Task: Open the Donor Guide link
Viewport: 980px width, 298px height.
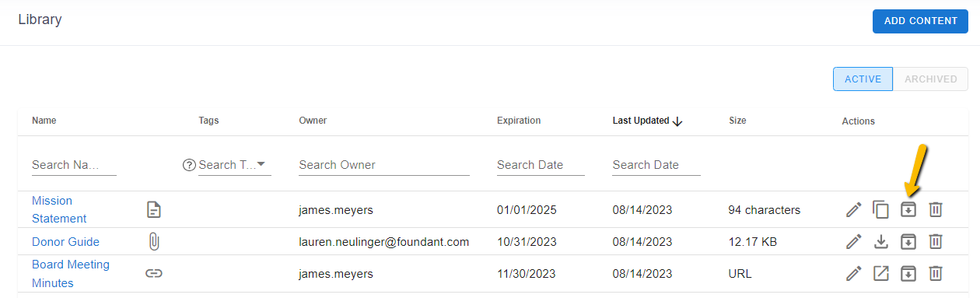Action: pos(65,242)
